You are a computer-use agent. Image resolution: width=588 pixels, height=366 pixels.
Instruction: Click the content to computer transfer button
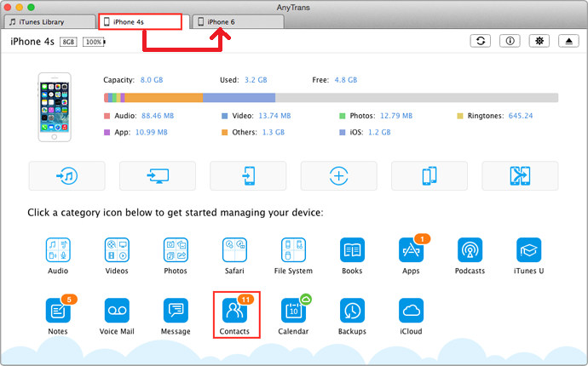click(x=158, y=175)
